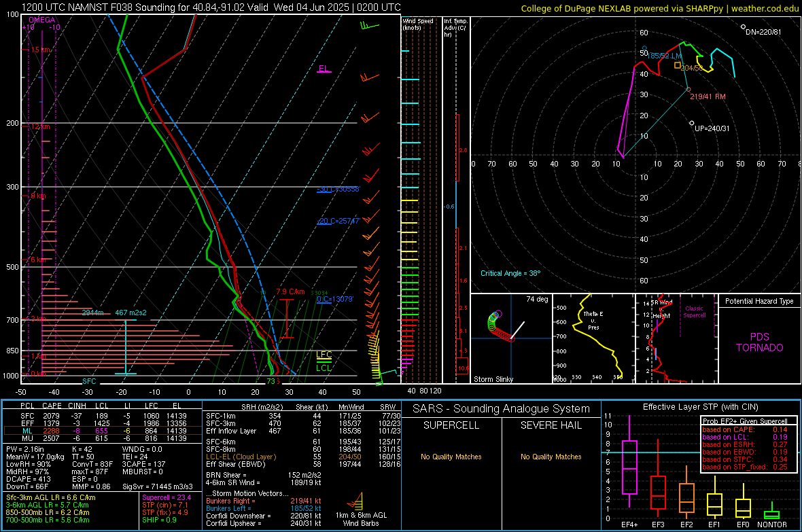Screen dimensions: 802x532
Task: Click the 700-500mb LR = 5.6 C/km line
Action: 48,520
